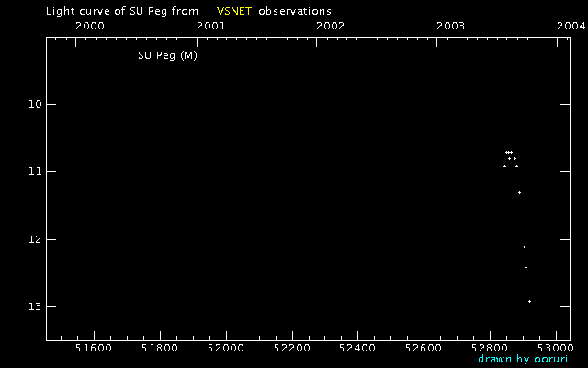Screen dimensions: 588x368
Task: Click the faintest data point near magnitude 13
Action: tap(529, 301)
